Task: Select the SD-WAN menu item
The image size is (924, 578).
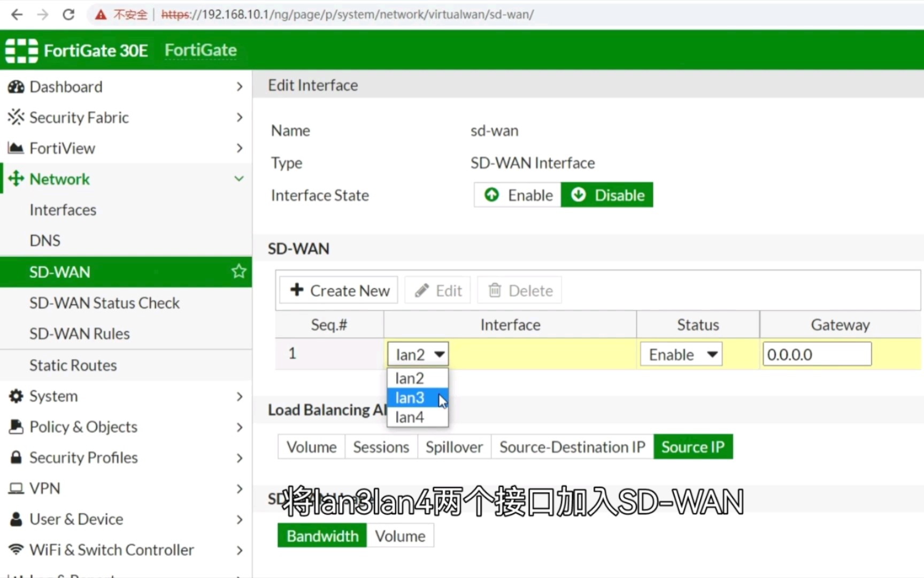Action: point(126,272)
